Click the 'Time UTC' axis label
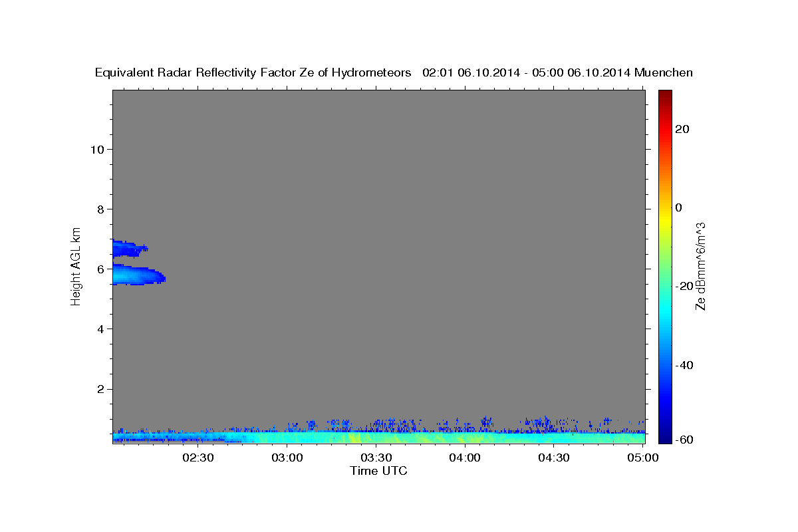This screenshot has height=532, width=798. point(378,471)
